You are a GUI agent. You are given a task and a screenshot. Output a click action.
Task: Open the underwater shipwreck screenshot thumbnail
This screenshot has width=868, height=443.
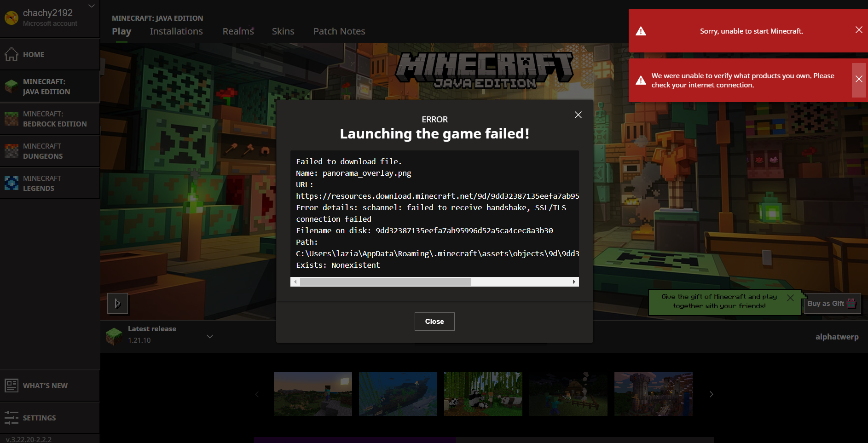click(x=398, y=394)
